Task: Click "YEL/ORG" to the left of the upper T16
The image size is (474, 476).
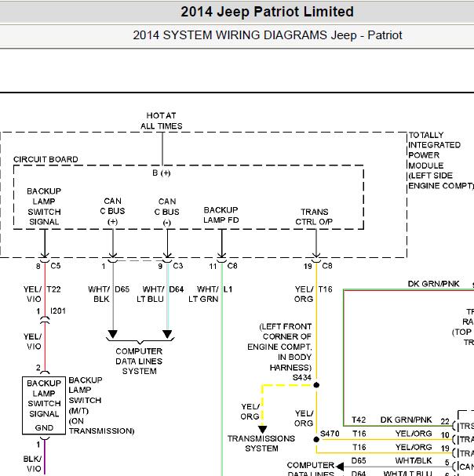Action: (304, 294)
